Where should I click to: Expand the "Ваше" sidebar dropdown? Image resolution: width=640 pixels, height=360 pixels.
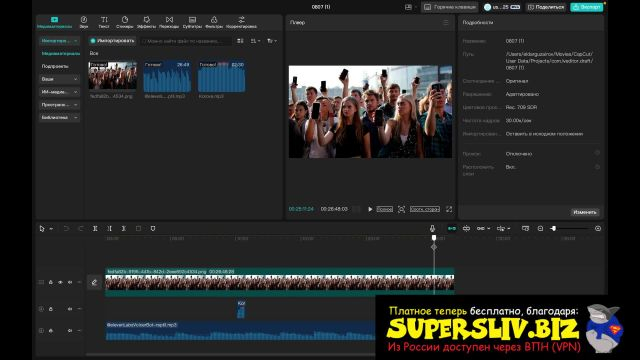pyautogui.click(x=59, y=79)
